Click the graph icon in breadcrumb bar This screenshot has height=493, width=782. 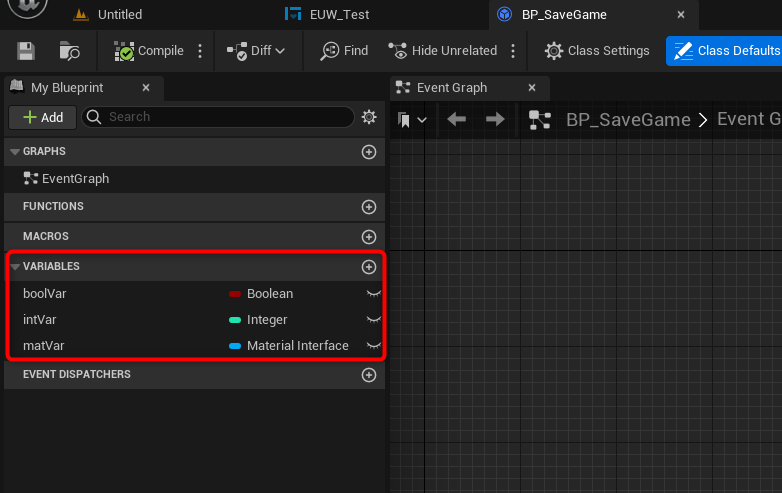tap(540, 120)
